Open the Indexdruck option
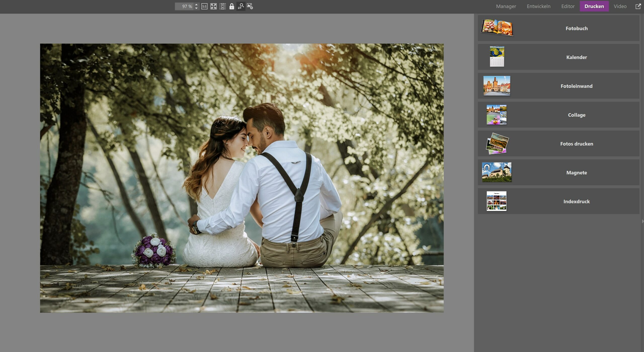Screen dimensions: 644x352 click(x=558, y=201)
